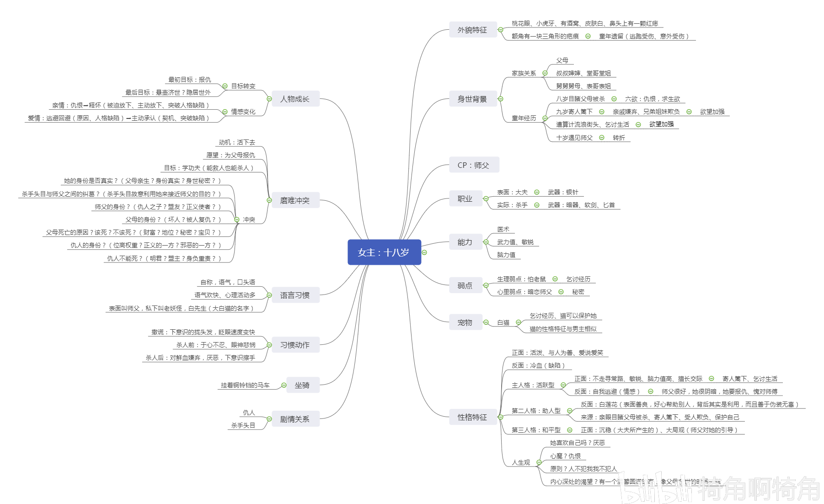824x504 pixels.
Task: Collapse the central node's green toggle
Action: click(424, 252)
